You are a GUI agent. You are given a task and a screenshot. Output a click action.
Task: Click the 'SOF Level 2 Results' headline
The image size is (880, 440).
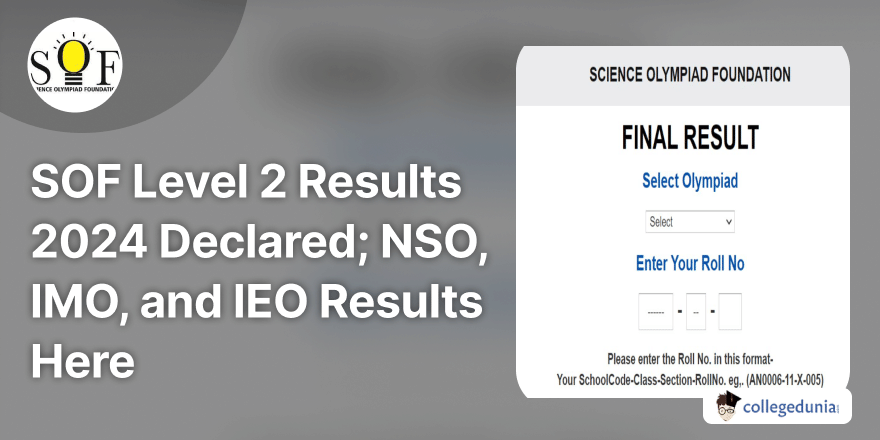(x=246, y=183)
